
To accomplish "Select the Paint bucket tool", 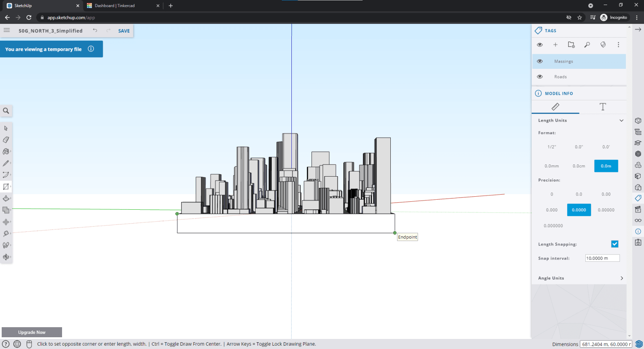I will click(x=6, y=151).
